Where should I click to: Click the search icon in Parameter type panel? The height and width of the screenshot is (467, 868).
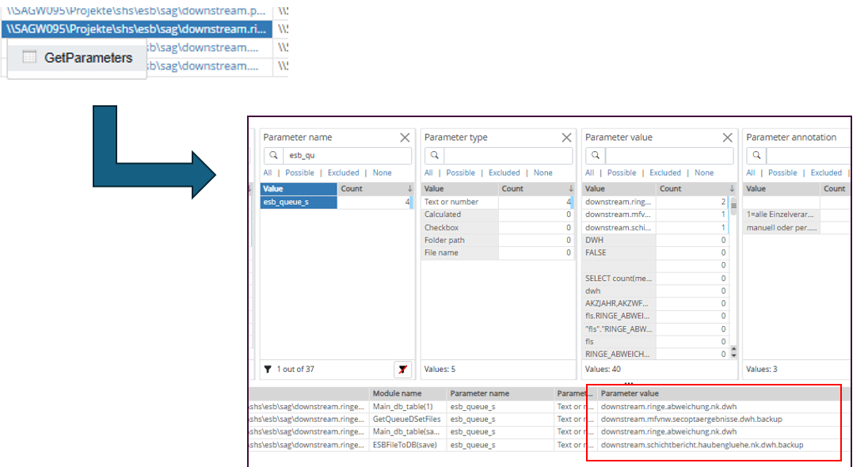point(435,156)
